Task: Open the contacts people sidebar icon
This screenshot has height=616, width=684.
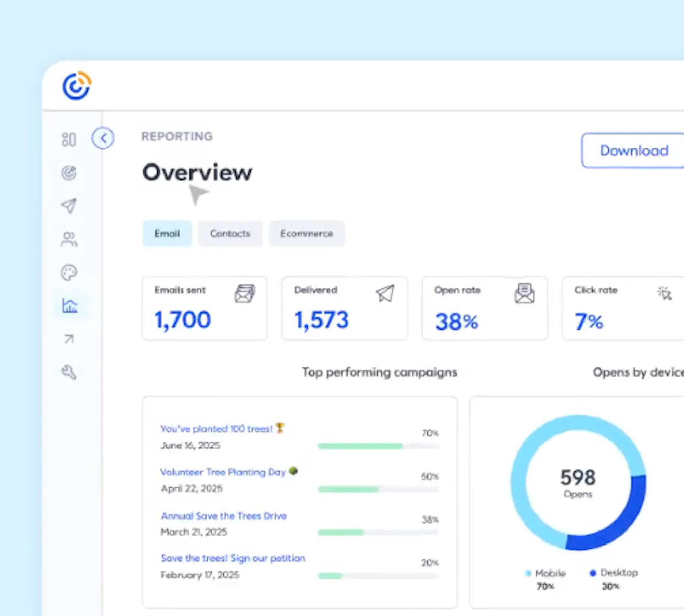Action: [69, 239]
